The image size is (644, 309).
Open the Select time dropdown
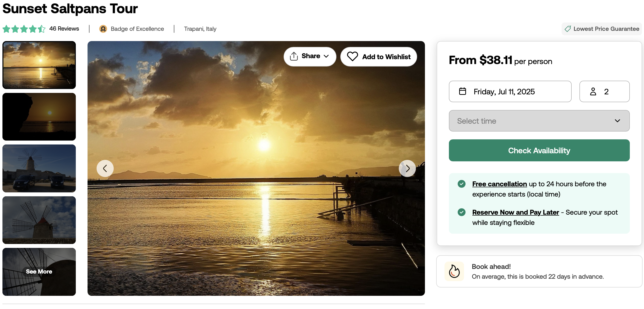[539, 121]
